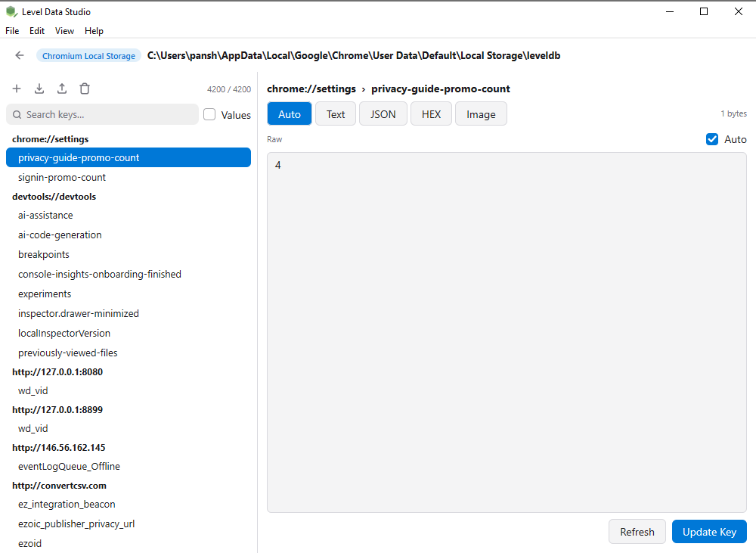Click the http://convertcsv.com group header
756x553 pixels.
pyautogui.click(x=59, y=486)
